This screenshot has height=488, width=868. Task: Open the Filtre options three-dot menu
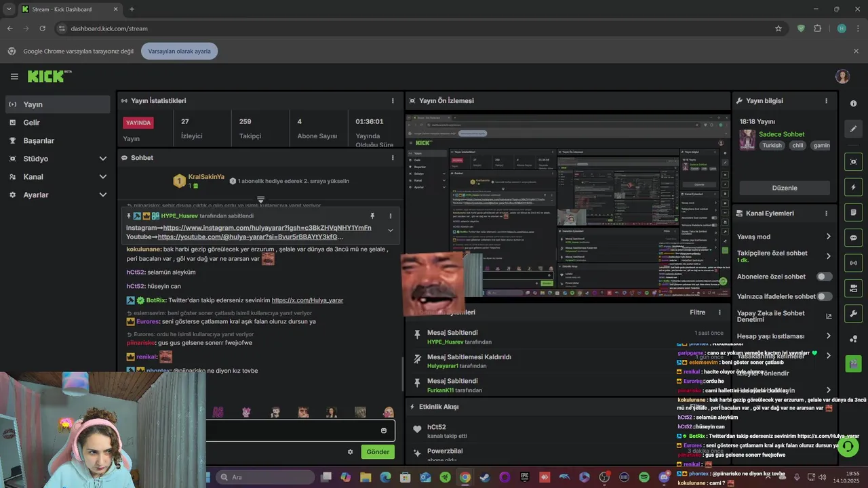(719, 312)
